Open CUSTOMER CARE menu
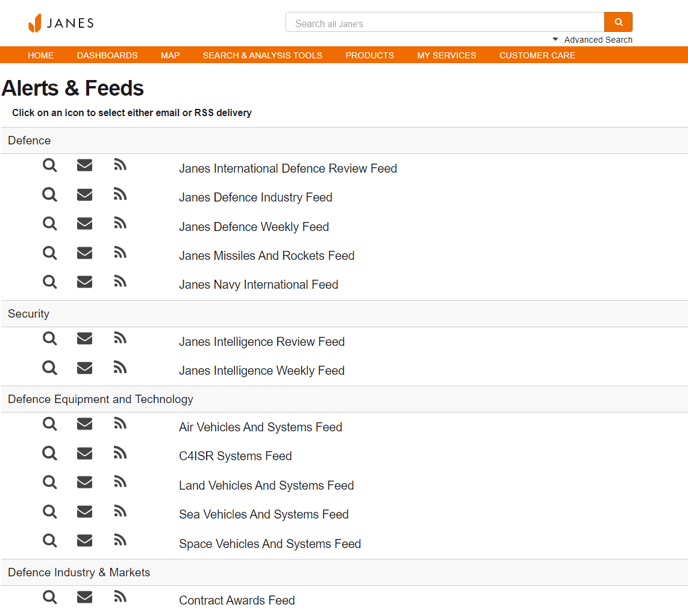The image size is (688, 616). [537, 55]
